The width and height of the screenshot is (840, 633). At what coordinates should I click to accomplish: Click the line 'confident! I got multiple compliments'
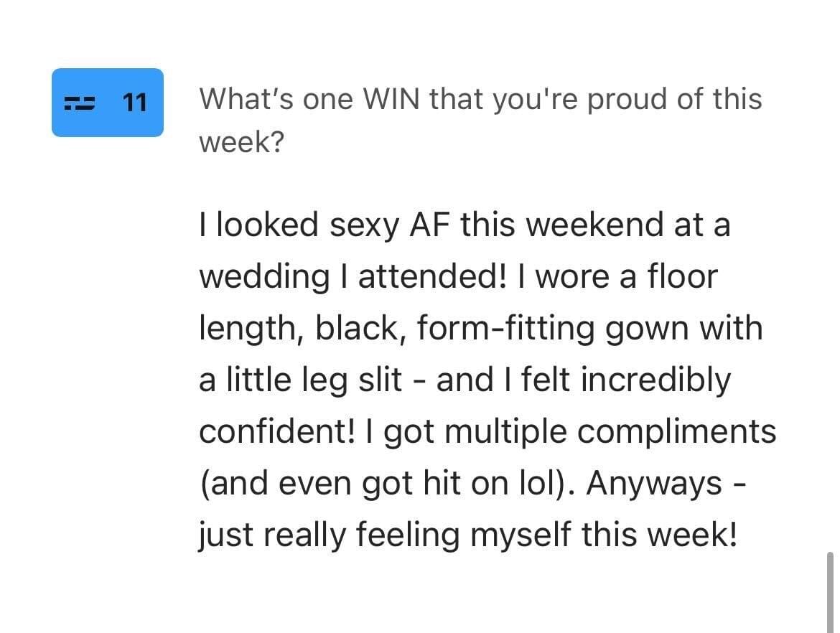(x=487, y=431)
